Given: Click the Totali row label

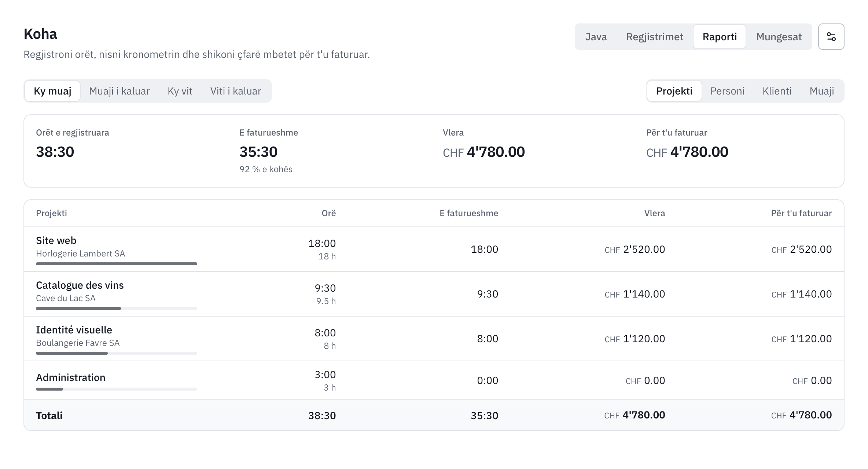Looking at the screenshot, I should click(x=49, y=416).
